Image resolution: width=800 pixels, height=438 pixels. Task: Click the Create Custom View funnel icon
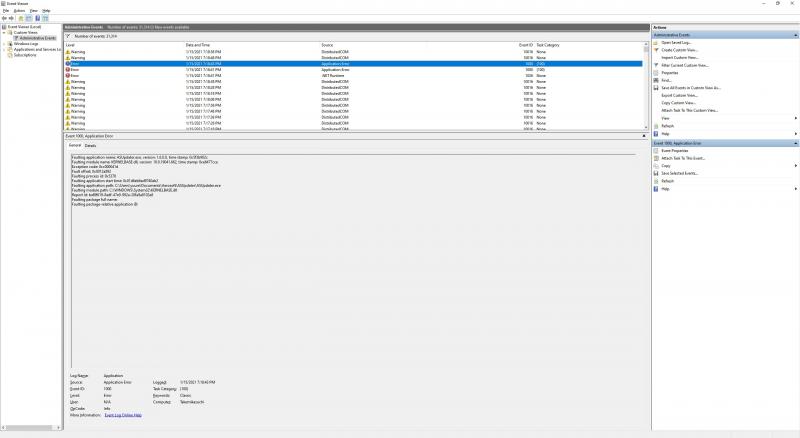pos(656,50)
